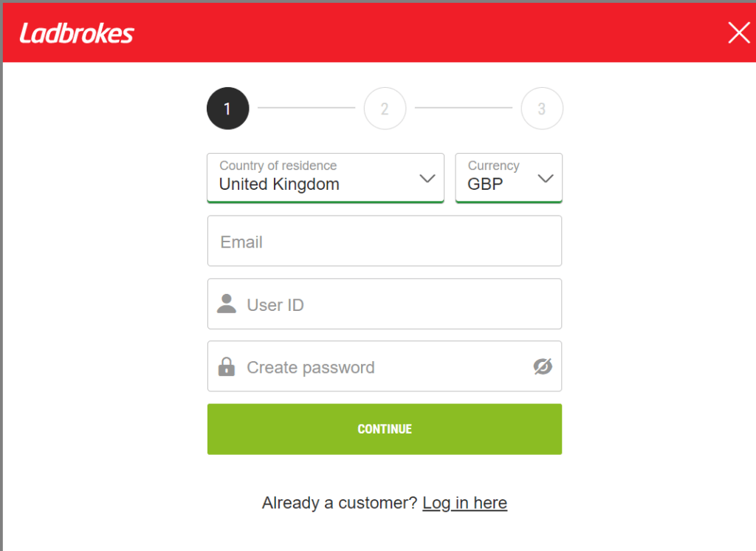Select step 1 circle in progress indicator
This screenshot has width=756, height=551.
[x=228, y=109]
